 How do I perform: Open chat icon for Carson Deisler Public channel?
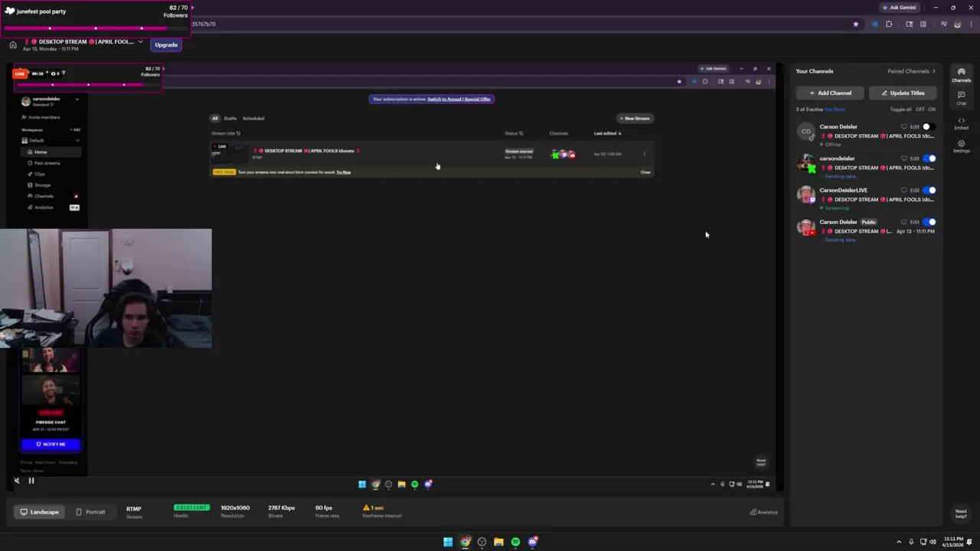pyautogui.click(x=903, y=222)
